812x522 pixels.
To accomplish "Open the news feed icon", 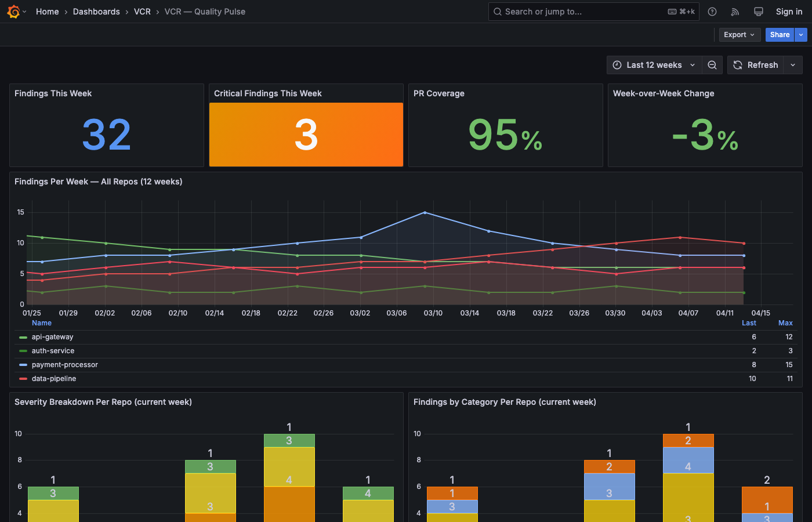I will pyautogui.click(x=735, y=12).
